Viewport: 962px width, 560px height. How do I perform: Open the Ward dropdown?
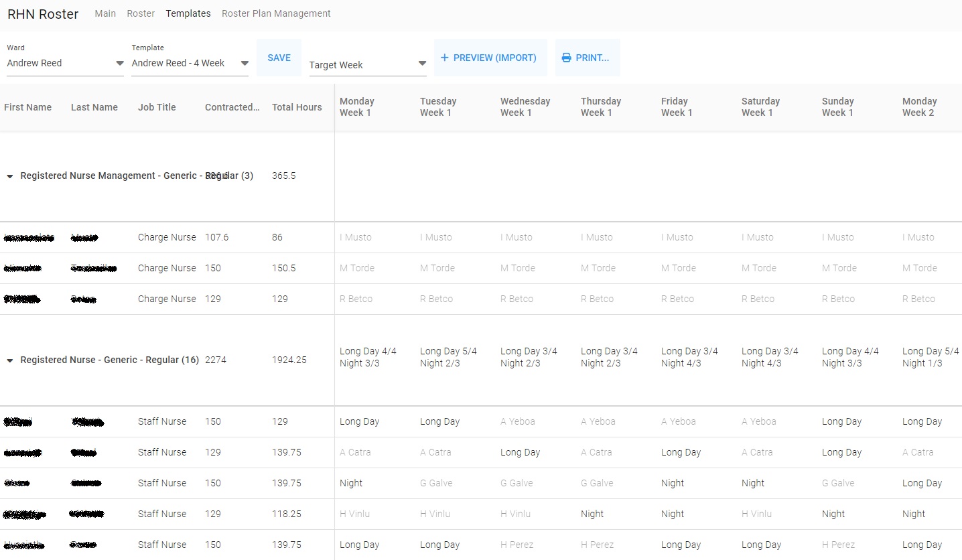click(x=65, y=63)
